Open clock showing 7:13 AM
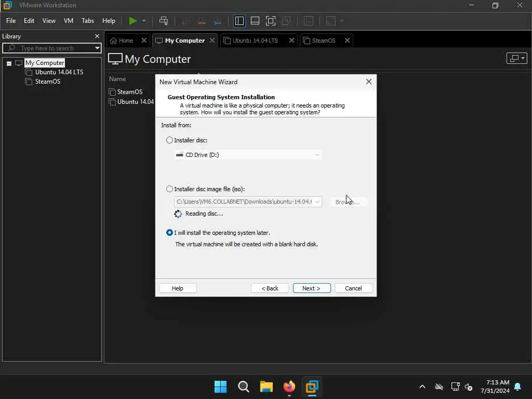The image size is (532, 399). [x=495, y=387]
